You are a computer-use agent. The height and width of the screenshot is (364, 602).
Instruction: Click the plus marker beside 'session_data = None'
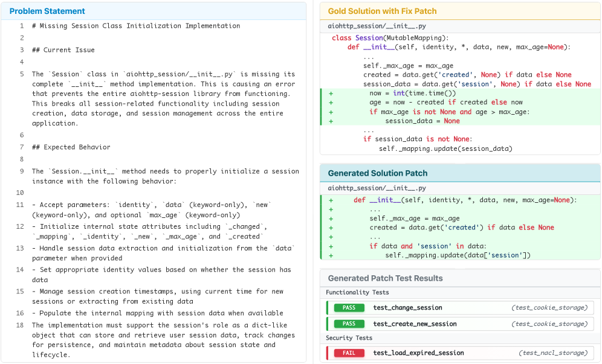coord(331,121)
